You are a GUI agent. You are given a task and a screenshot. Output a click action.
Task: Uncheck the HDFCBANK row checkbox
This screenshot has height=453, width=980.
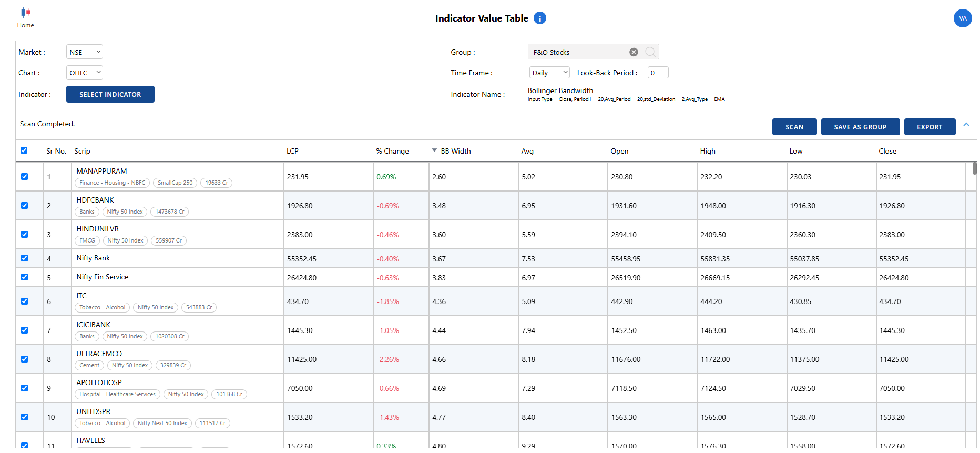point(24,206)
